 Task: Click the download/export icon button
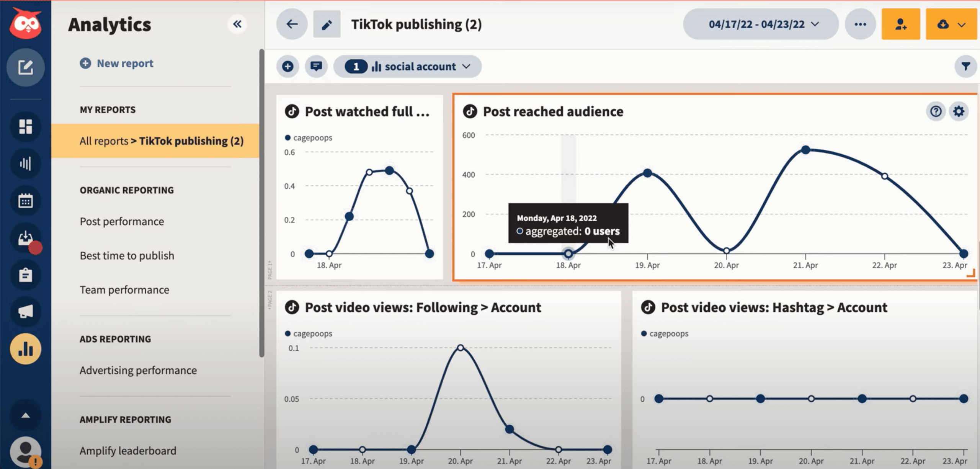pyautogui.click(x=943, y=25)
